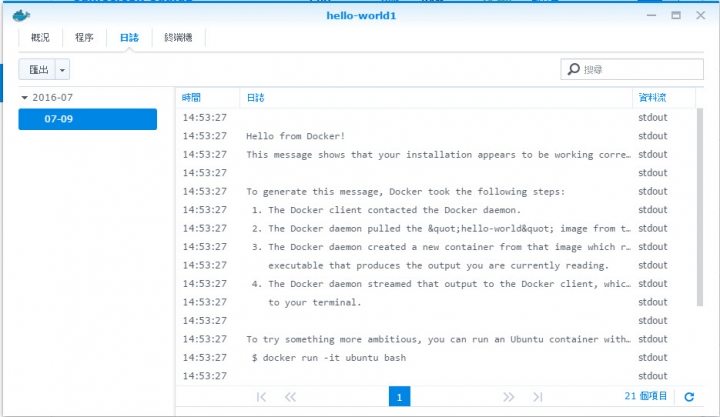Select the 日誌 log tab
Viewport: 720px width, 417px height.
(129, 38)
